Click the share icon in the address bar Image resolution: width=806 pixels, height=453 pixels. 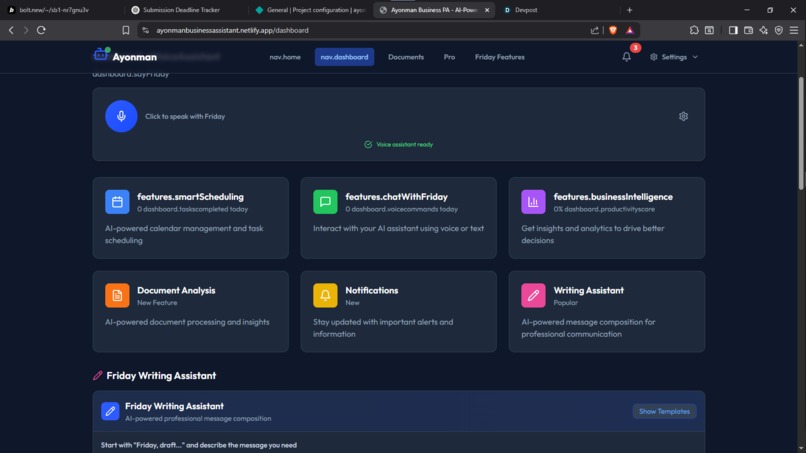(x=595, y=30)
